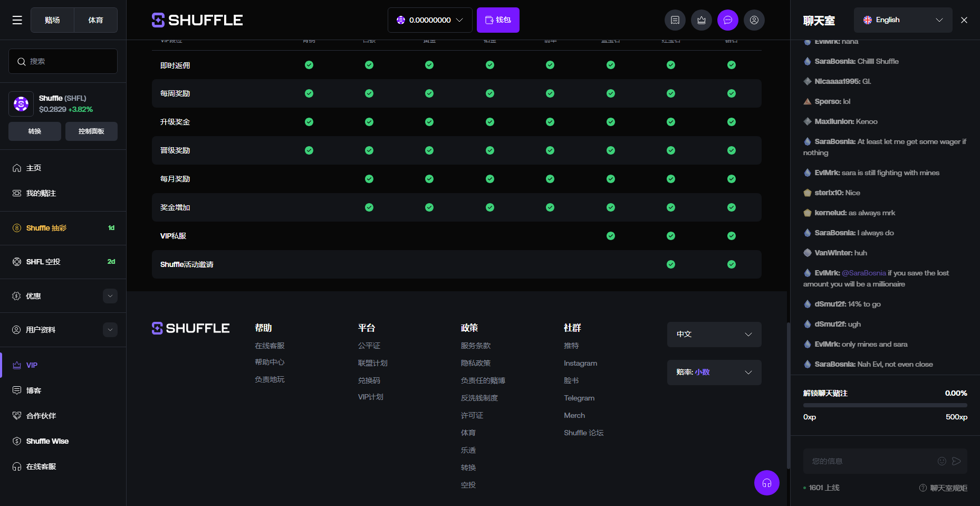Open the Merch footer link
The width and height of the screenshot is (980, 506).
574,415
